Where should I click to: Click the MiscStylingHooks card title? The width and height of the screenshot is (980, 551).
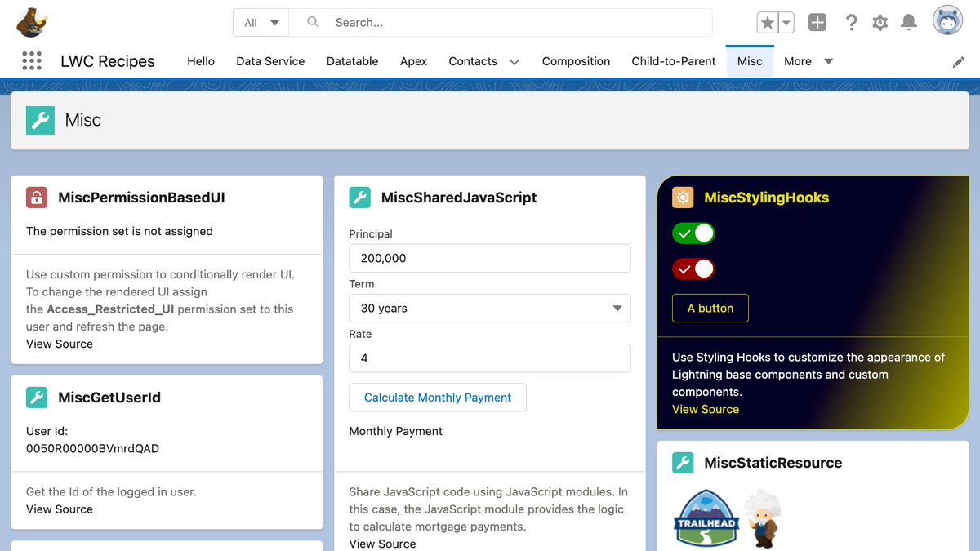coord(767,198)
